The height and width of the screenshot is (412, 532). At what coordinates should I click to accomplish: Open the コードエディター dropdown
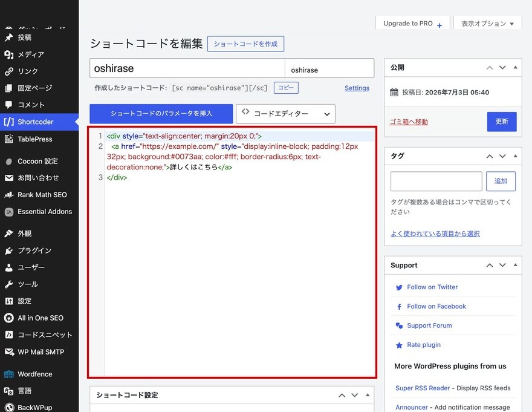coord(285,114)
